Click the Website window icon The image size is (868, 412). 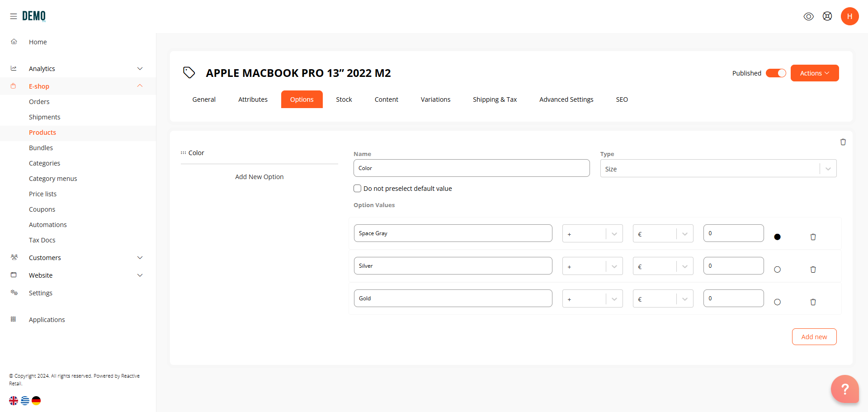[x=14, y=275]
